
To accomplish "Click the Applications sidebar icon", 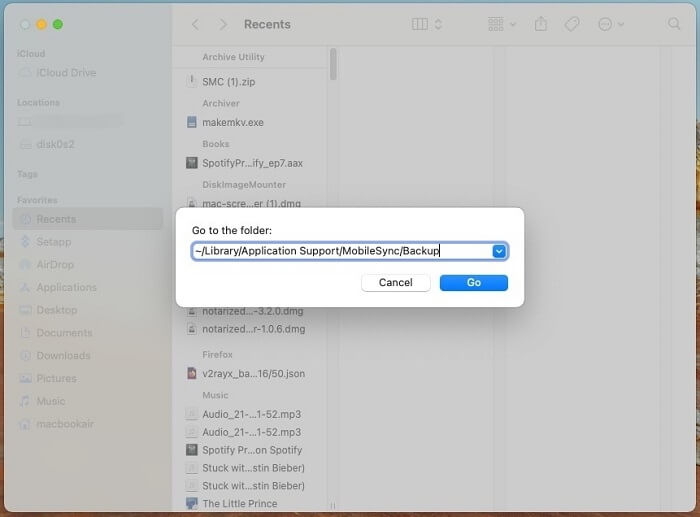I will pos(25,287).
